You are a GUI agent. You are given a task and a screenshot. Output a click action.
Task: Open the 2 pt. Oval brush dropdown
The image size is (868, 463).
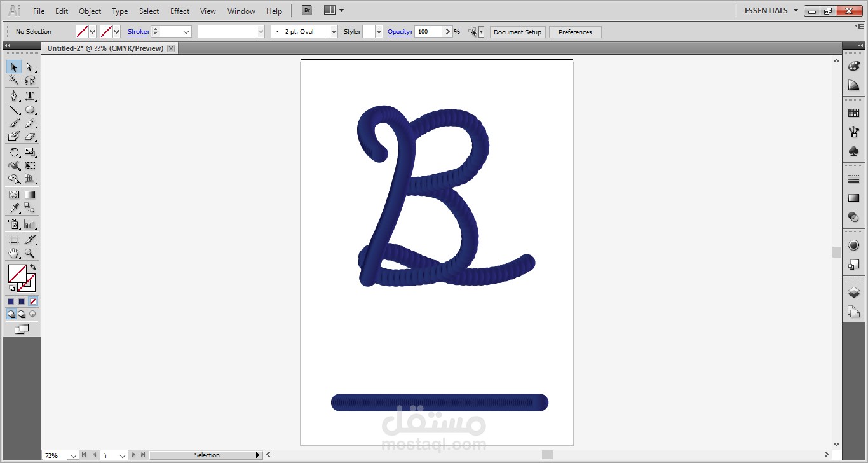[333, 31]
